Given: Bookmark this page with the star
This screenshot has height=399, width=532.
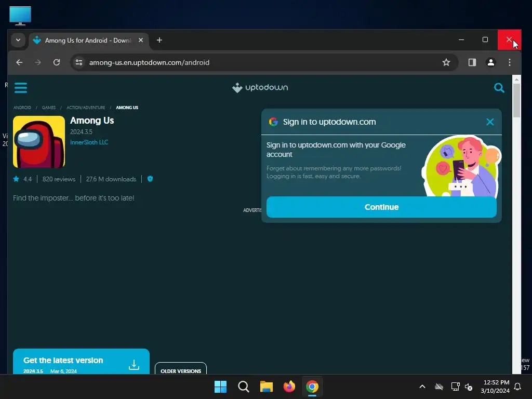Looking at the screenshot, I should pos(446,62).
